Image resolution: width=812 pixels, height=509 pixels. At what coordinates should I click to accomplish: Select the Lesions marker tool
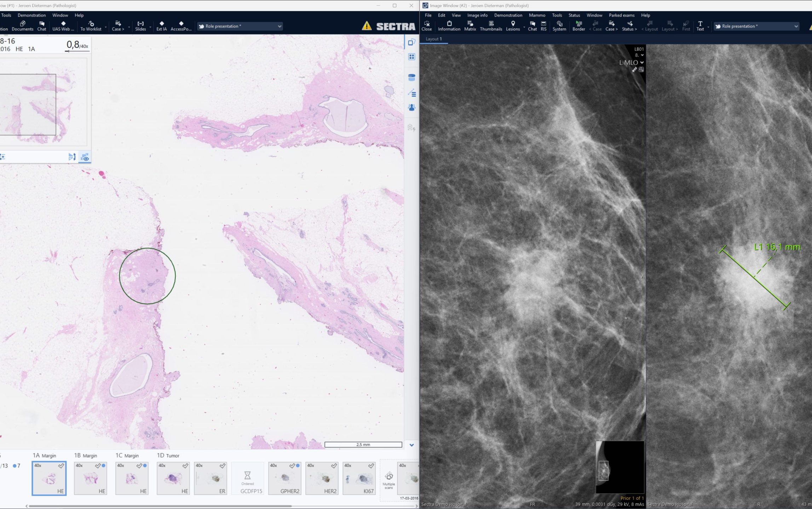[x=513, y=26]
